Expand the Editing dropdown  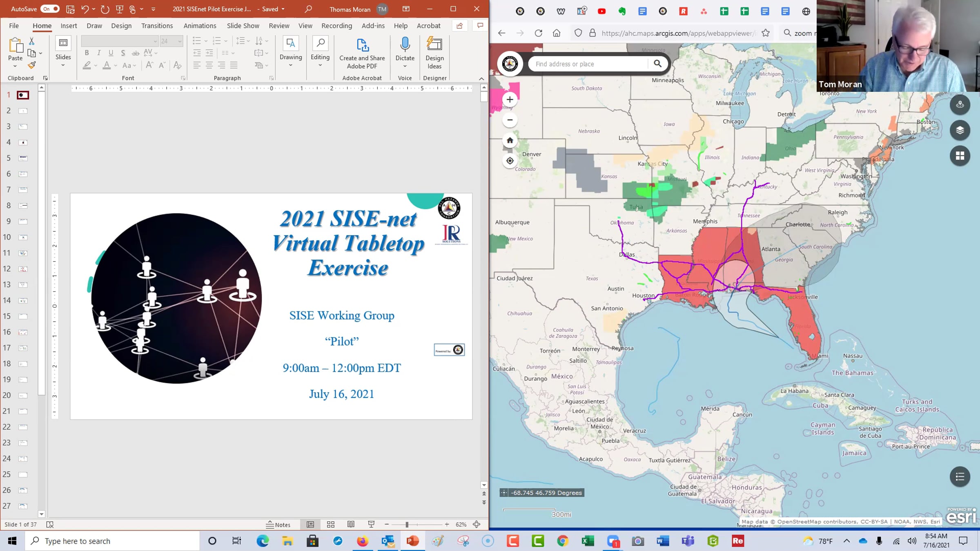(320, 65)
